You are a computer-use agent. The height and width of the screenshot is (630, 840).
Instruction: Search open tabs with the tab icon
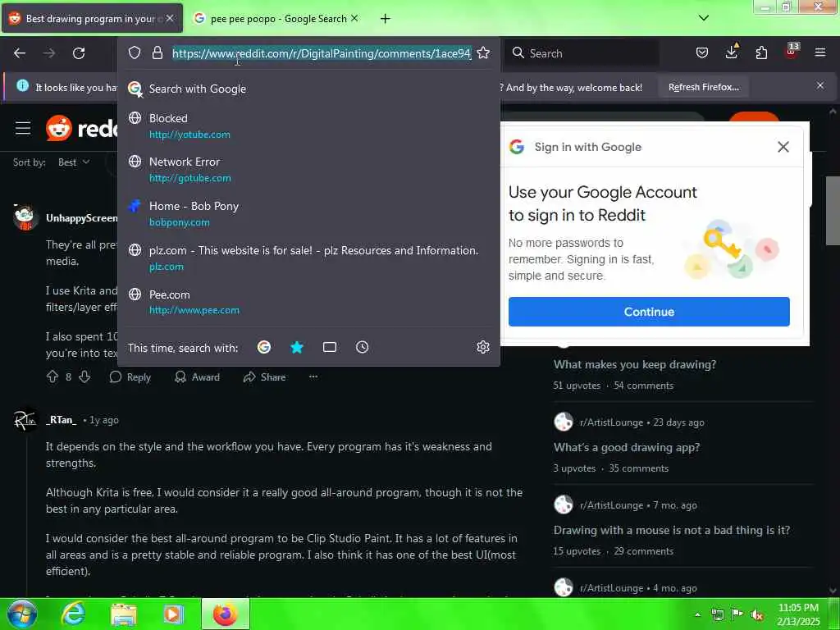point(330,347)
